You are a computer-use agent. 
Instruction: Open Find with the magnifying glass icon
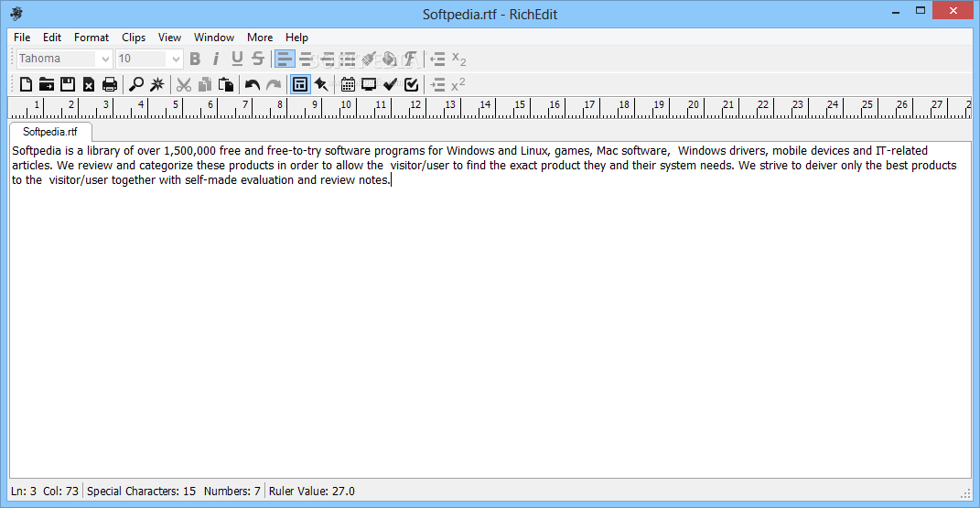pyautogui.click(x=136, y=84)
